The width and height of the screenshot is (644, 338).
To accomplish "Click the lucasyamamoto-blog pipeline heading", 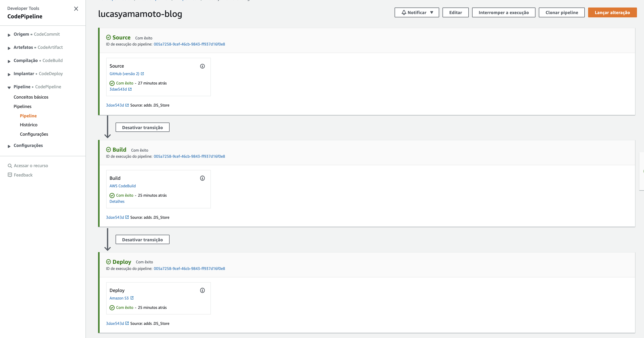I will click(140, 14).
